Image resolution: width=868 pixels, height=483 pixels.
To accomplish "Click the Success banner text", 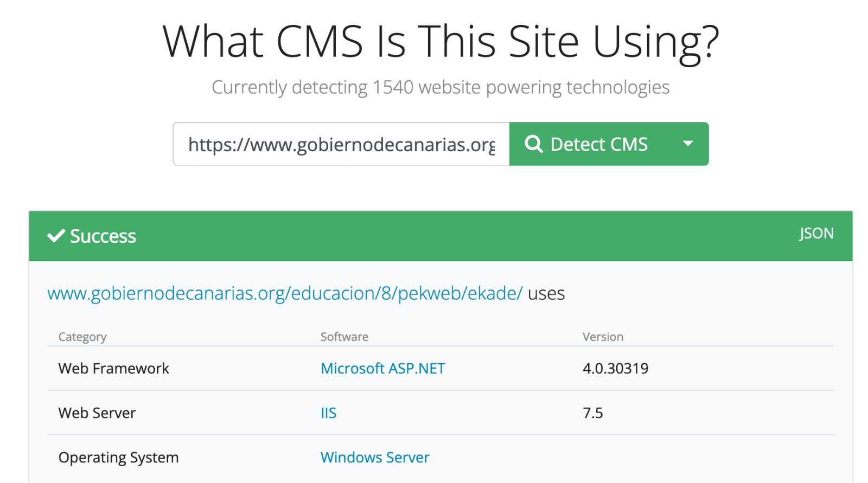I will (103, 236).
